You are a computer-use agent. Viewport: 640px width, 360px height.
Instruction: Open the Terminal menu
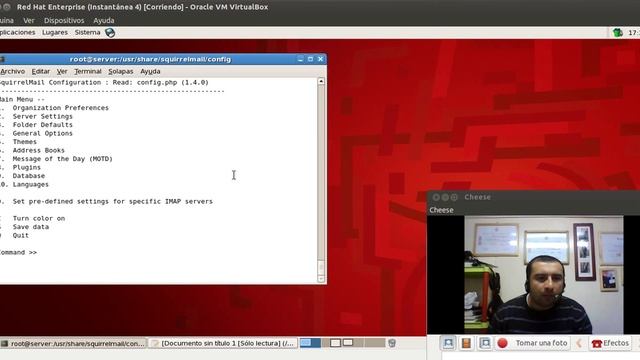[x=88, y=71]
